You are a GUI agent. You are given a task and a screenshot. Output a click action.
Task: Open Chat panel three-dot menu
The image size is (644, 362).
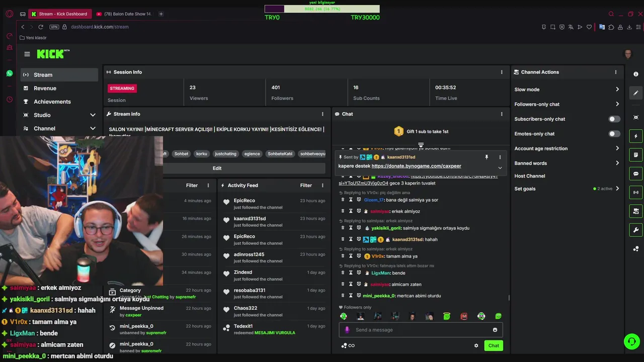click(502, 114)
